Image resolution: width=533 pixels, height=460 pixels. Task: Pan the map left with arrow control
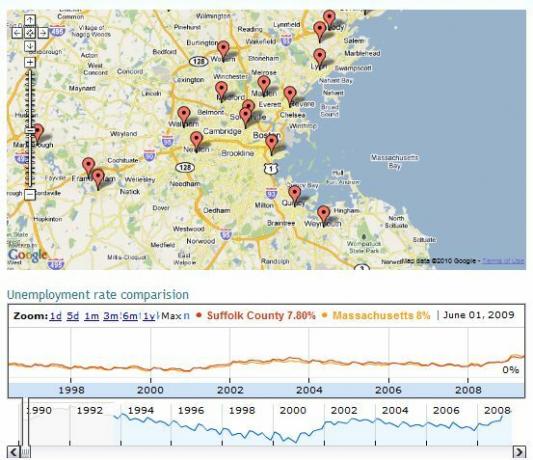click(17, 33)
